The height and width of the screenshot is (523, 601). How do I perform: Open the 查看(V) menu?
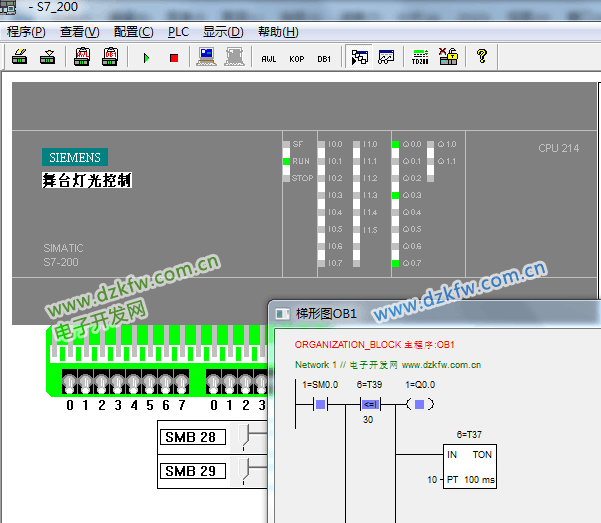point(79,32)
